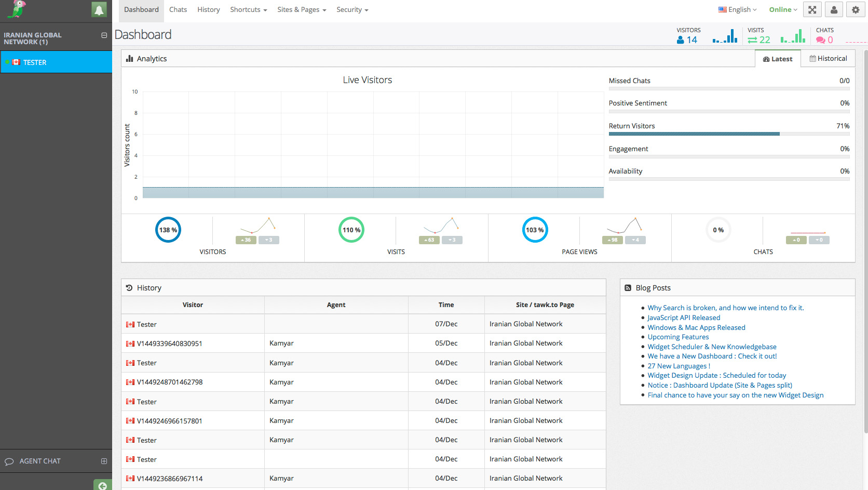Click the fullscreen expand icon
The image size is (868, 490).
tap(812, 10)
